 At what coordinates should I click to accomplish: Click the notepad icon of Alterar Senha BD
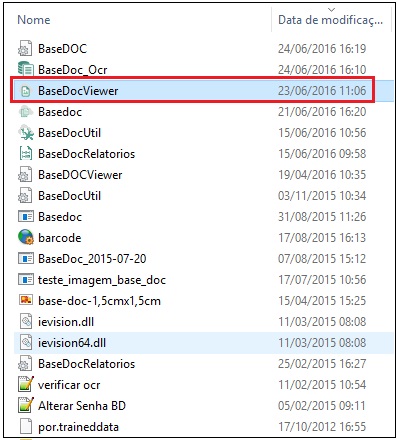26,405
